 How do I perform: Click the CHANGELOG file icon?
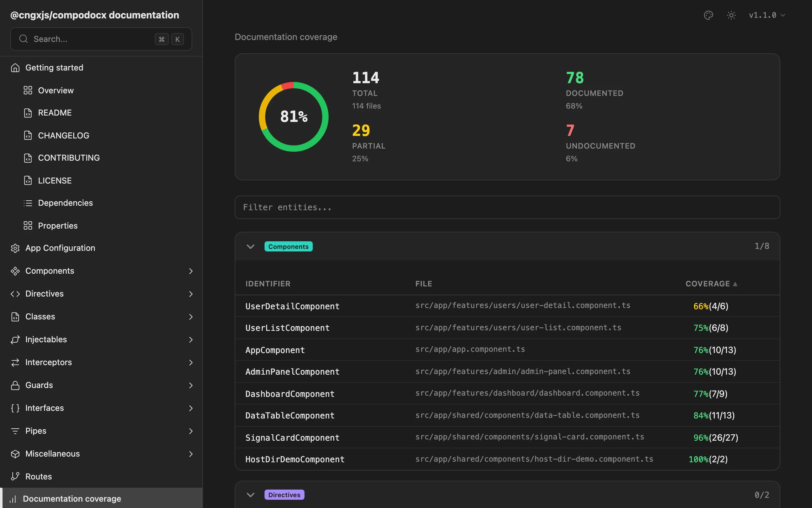28,135
